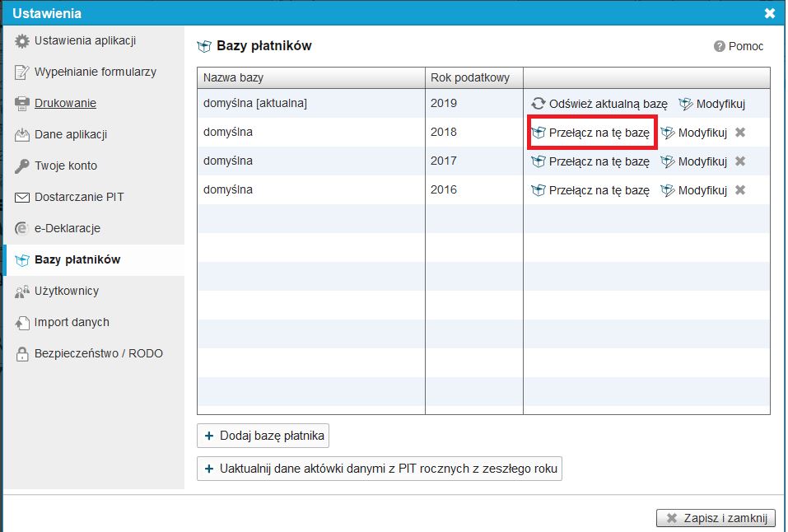Remove the 2016 database with X icon
788x532 pixels.
click(x=739, y=190)
